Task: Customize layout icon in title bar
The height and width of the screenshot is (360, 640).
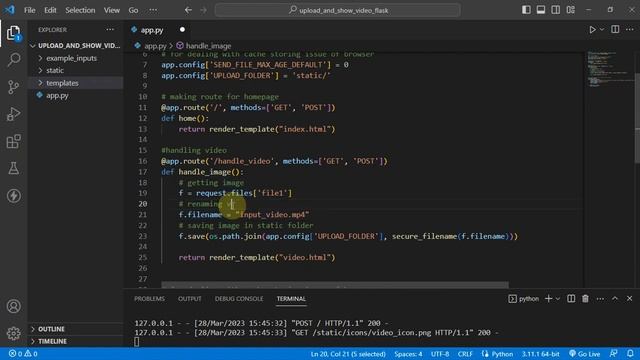Action: (x=571, y=10)
